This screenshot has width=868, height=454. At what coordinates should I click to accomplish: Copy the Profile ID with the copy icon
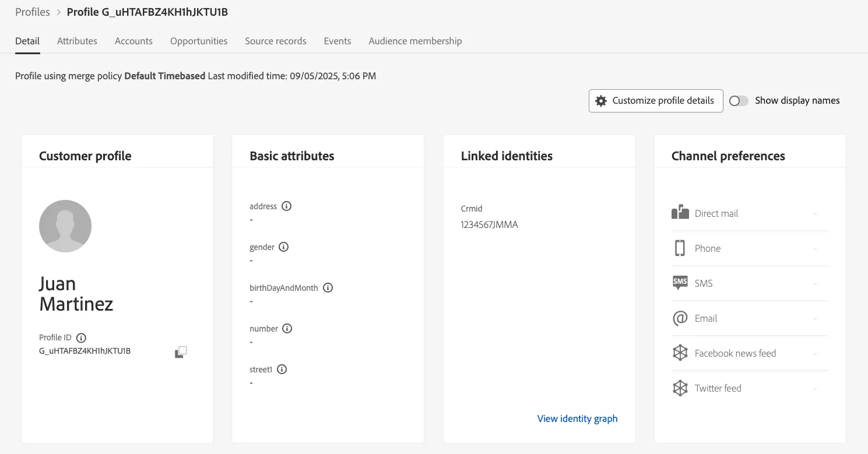pyautogui.click(x=181, y=352)
